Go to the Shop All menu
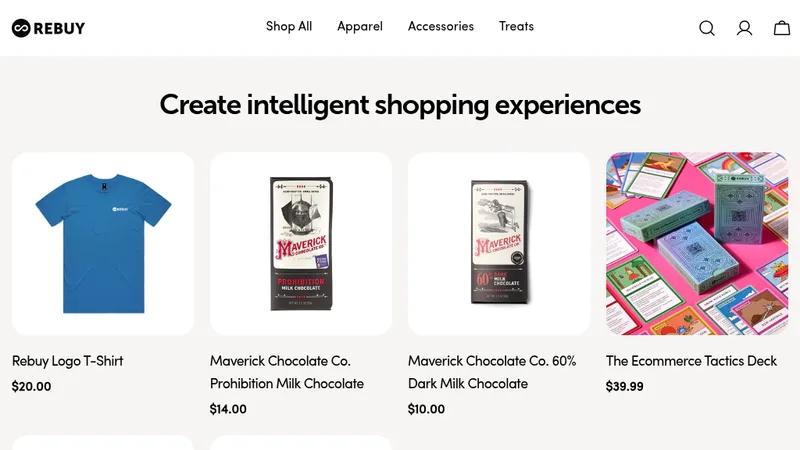 (289, 26)
